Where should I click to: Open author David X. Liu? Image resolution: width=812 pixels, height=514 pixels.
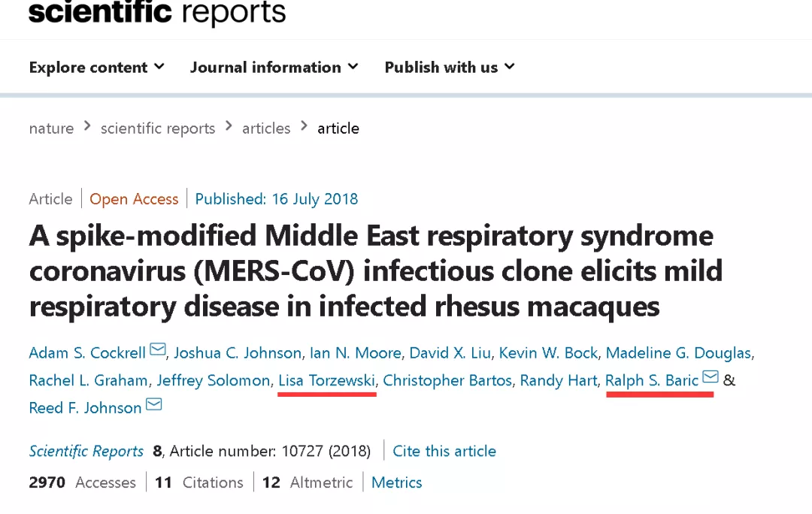coord(450,352)
